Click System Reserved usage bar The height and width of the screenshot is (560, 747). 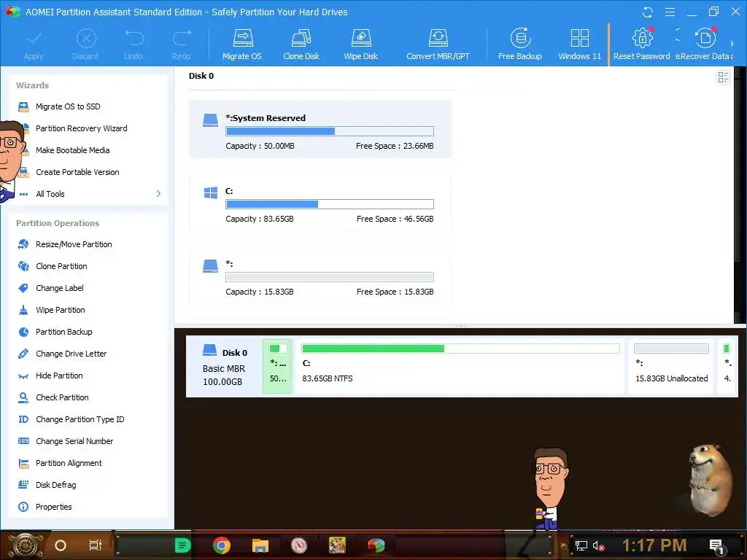click(x=330, y=131)
